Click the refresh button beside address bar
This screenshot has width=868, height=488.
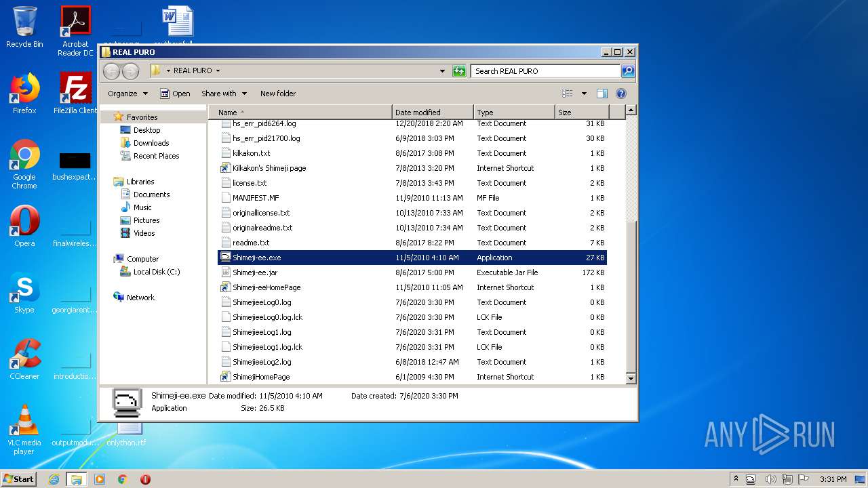[459, 70]
